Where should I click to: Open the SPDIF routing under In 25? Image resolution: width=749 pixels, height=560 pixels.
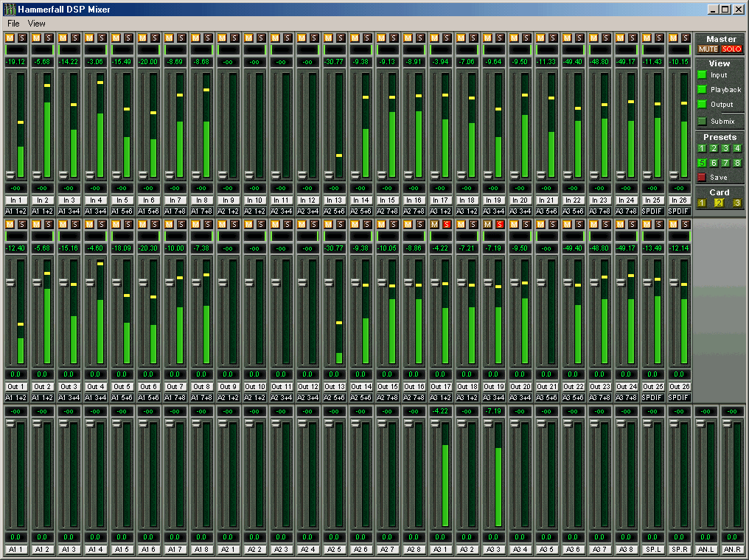pos(652,211)
